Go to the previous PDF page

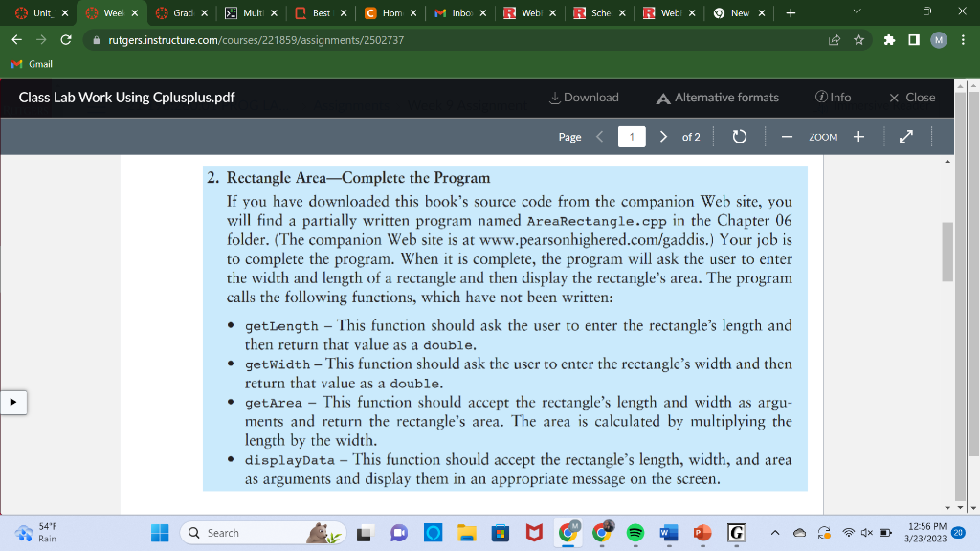pos(599,137)
